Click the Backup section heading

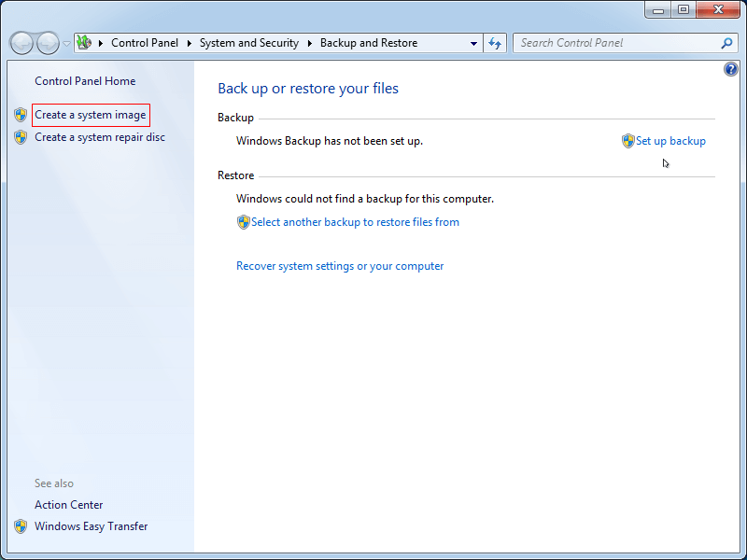coord(235,118)
